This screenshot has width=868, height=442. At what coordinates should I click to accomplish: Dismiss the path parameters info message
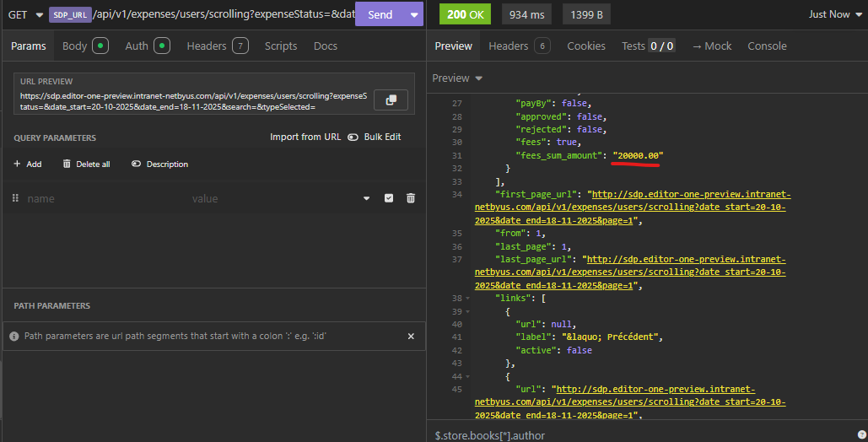tap(411, 337)
